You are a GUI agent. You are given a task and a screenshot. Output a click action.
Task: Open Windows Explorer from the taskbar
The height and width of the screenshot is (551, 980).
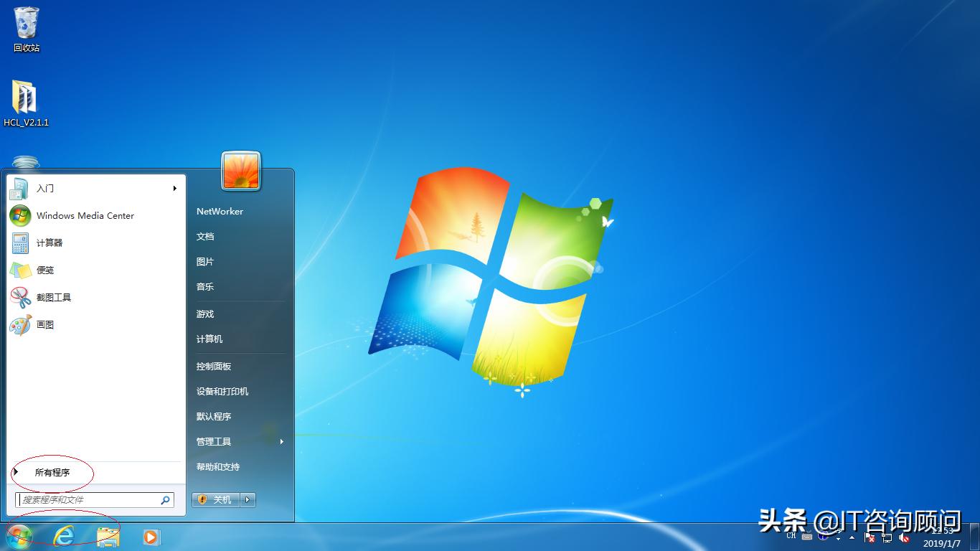pyautogui.click(x=108, y=536)
